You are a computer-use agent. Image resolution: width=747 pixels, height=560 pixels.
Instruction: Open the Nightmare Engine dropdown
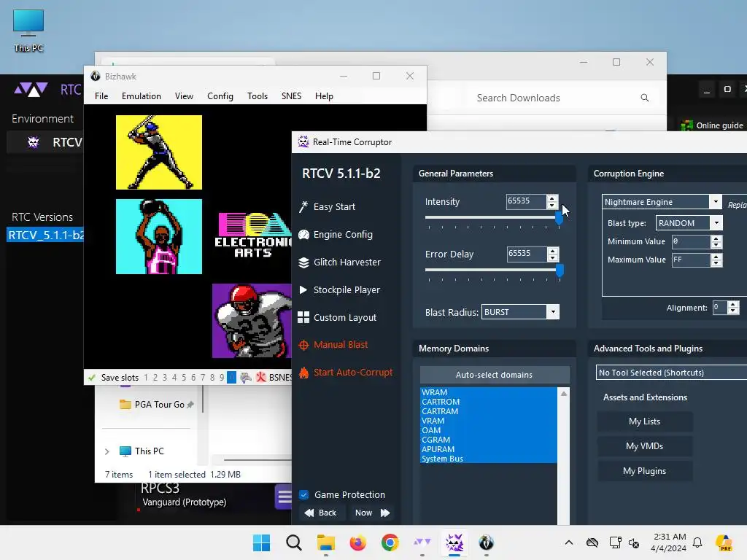click(x=715, y=201)
